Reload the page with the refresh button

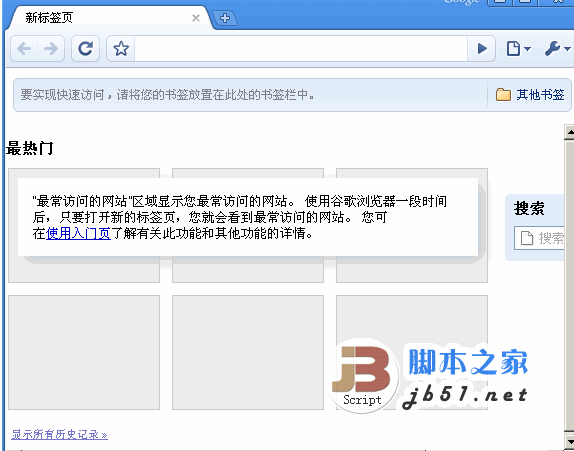[x=86, y=48]
